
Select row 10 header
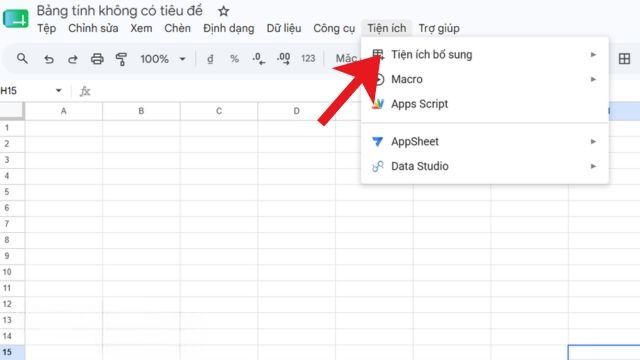pyautogui.click(x=12, y=272)
